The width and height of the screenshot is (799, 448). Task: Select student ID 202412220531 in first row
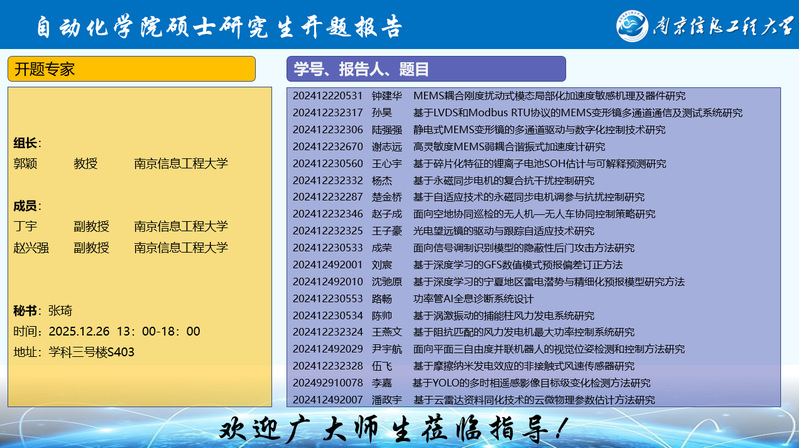tap(327, 96)
